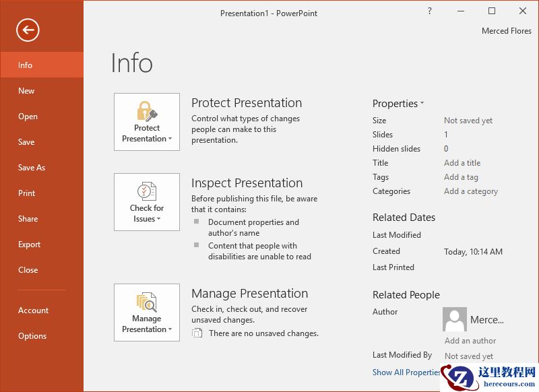Expand the Properties dropdown heading
The height and width of the screenshot is (392, 539).
pos(398,104)
